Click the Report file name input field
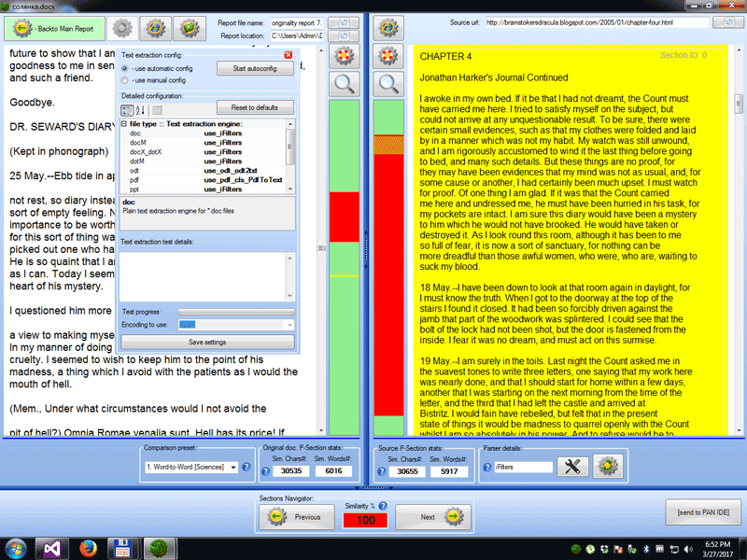 (297, 22)
